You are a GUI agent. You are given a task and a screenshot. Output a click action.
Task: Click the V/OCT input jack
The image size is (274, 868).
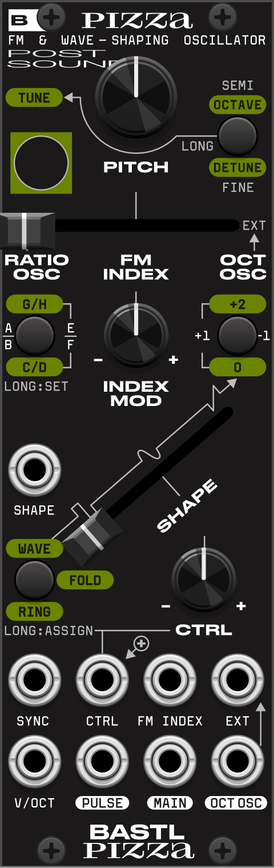tap(34, 762)
